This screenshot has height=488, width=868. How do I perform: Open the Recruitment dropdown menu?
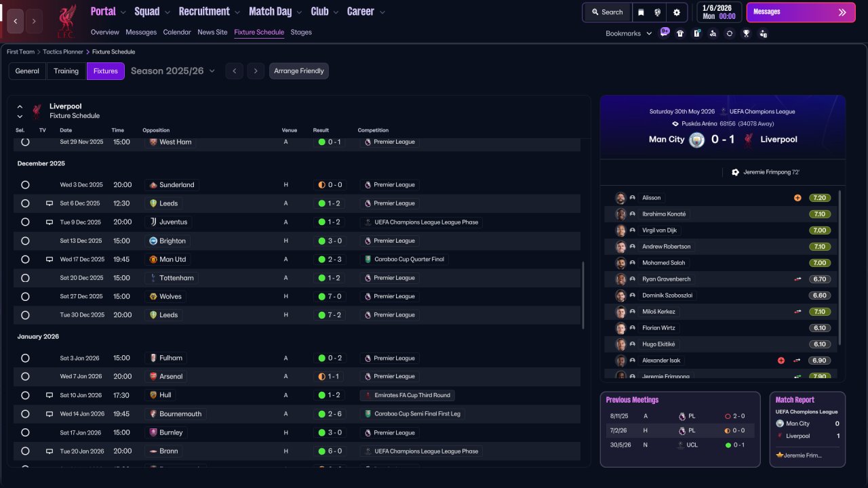point(210,12)
